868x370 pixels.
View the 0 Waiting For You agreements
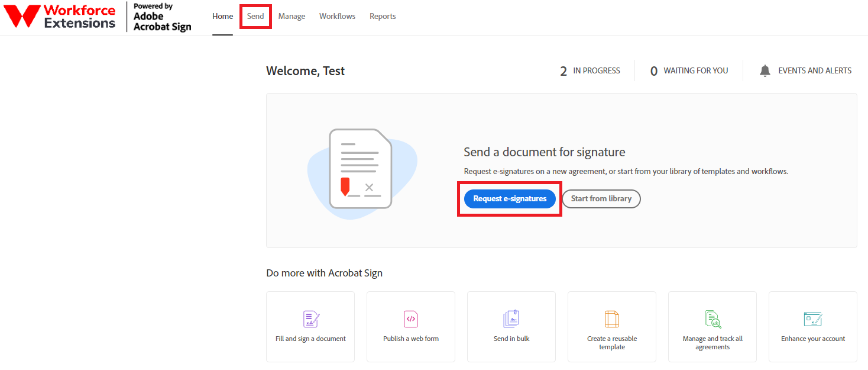(689, 71)
